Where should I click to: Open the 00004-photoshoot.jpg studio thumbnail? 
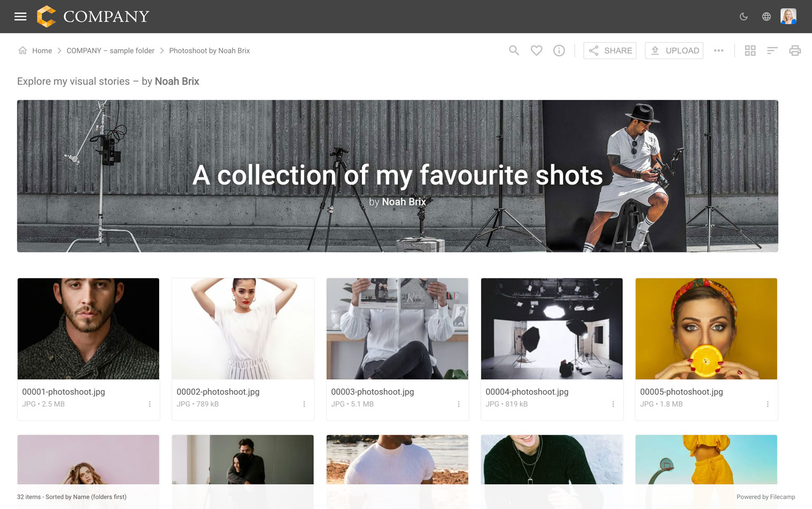[551, 328]
